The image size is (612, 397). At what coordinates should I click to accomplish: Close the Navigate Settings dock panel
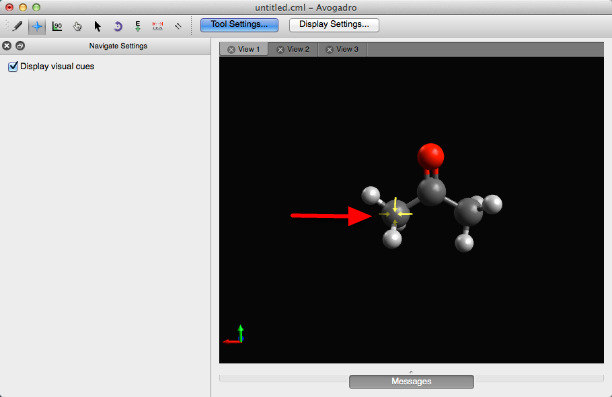7,46
